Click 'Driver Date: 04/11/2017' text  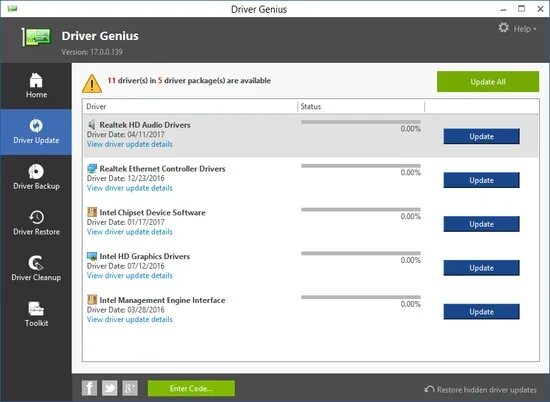(x=126, y=134)
